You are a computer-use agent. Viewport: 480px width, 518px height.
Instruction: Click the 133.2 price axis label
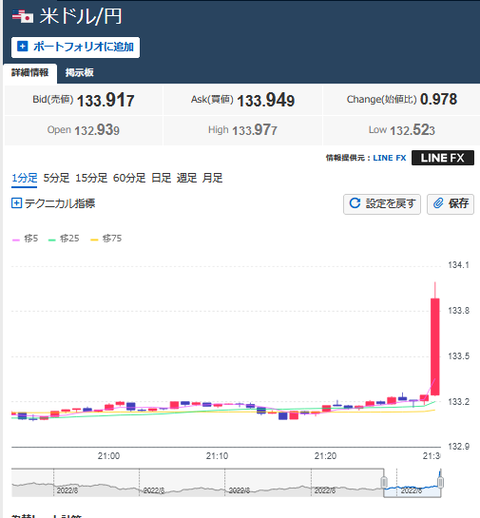coord(458,402)
